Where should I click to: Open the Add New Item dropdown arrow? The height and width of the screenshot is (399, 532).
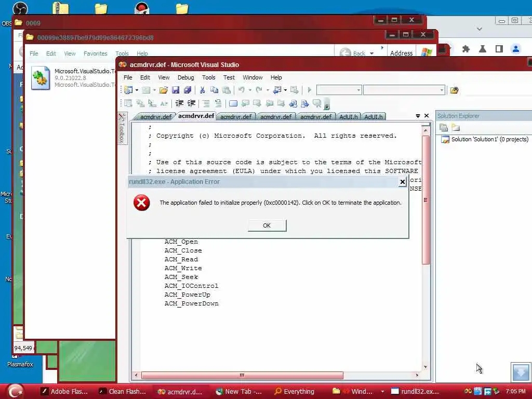[x=154, y=90]
